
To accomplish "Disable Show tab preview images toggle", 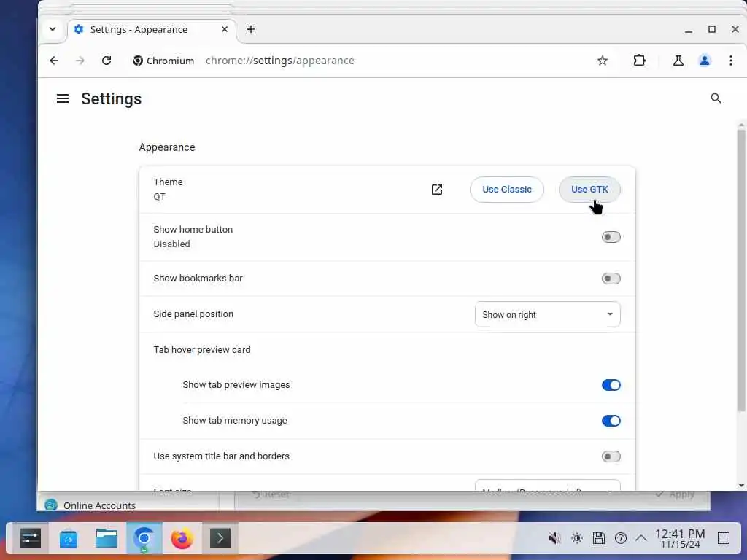I will coord(611,385).
